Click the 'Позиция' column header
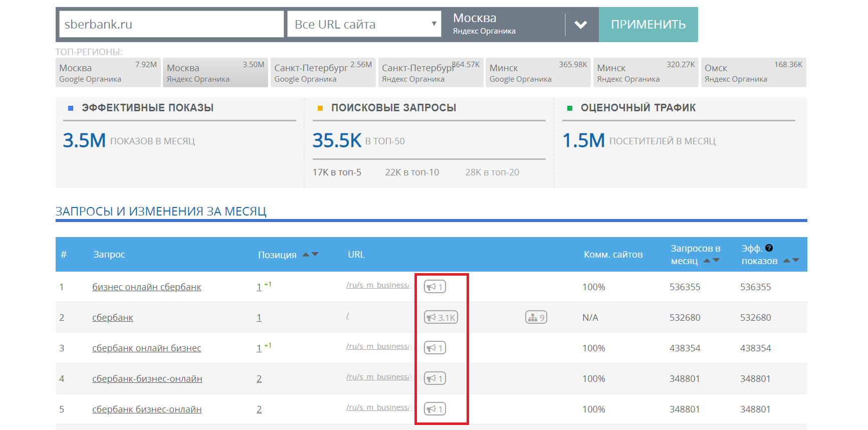Screen dimensions: 868x430 pyautogui.click(x=277, y=255)
